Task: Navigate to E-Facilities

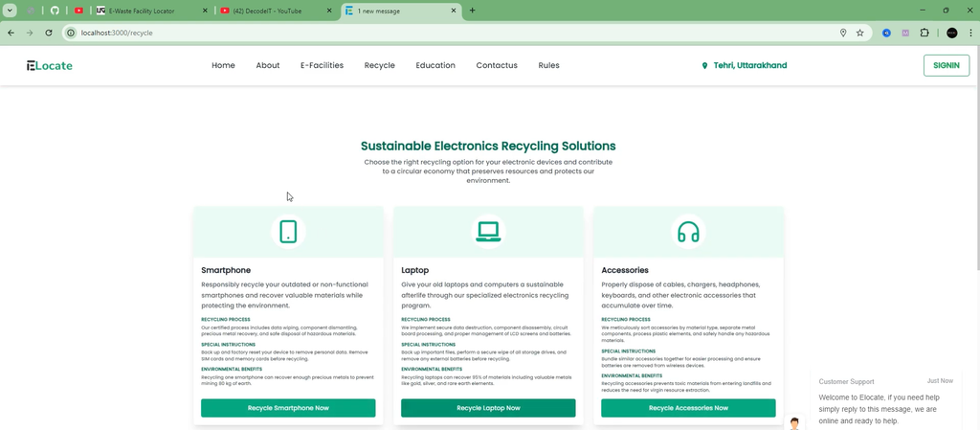Action: [322, 66]
